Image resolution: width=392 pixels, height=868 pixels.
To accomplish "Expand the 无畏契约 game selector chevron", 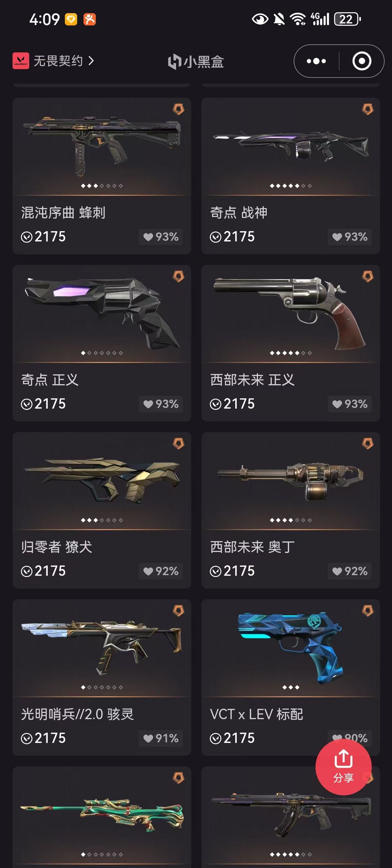I will 91,61.
